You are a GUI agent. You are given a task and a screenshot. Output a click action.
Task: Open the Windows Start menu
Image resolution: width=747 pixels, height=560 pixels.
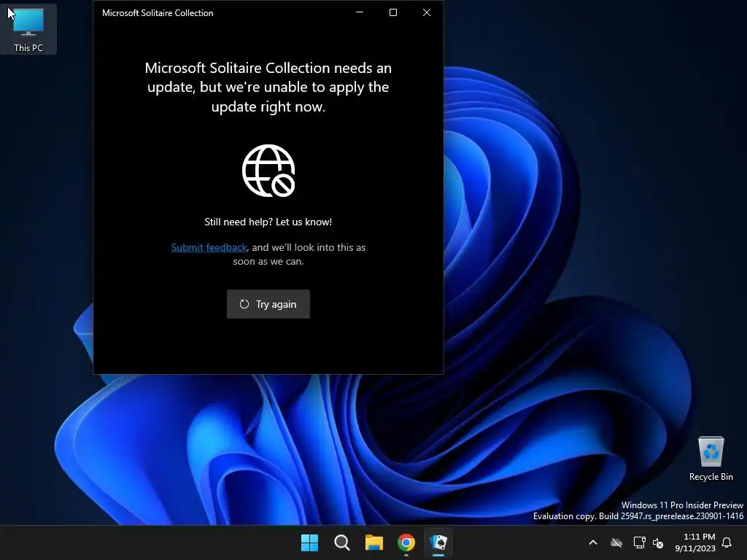[309, 542]
